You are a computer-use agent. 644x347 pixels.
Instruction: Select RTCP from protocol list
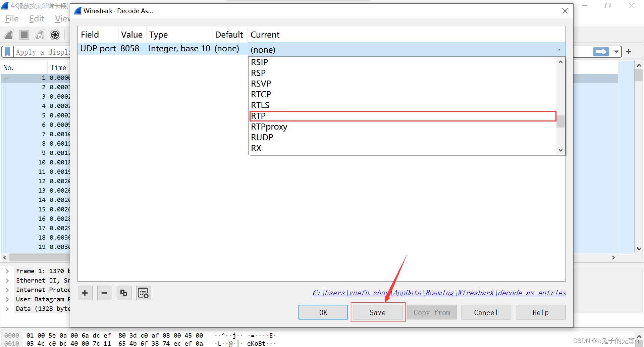click(402, 95)
